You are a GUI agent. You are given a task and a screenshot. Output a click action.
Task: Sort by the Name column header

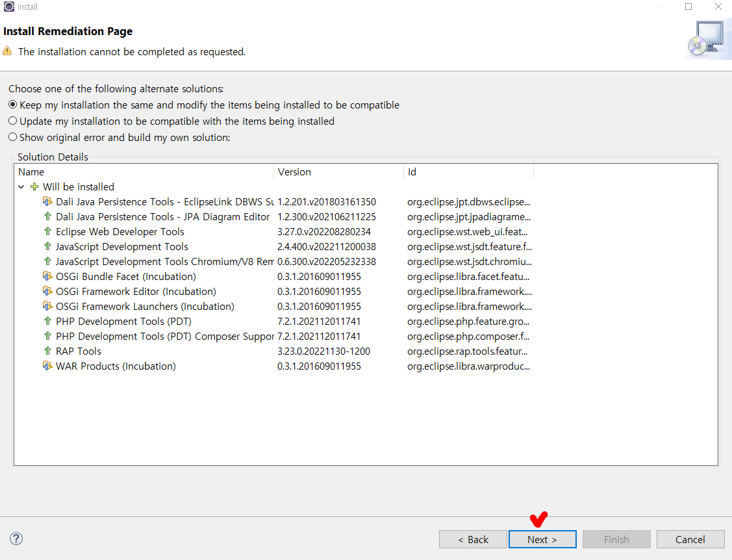(144, 172)
